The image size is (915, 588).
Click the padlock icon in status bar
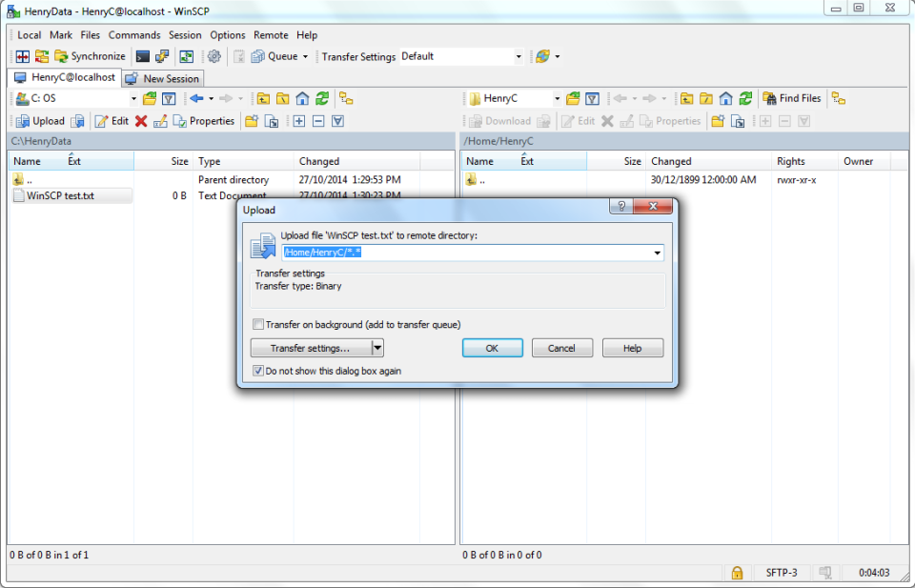point(737,572)
